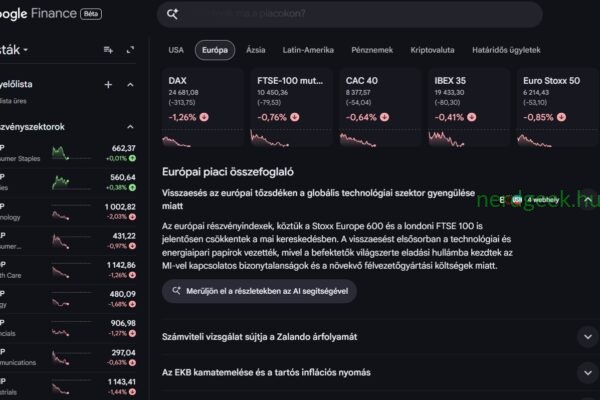Open the Béta badge next to Finance
This screenshot has width=600, height=400.
coord(91,14)
